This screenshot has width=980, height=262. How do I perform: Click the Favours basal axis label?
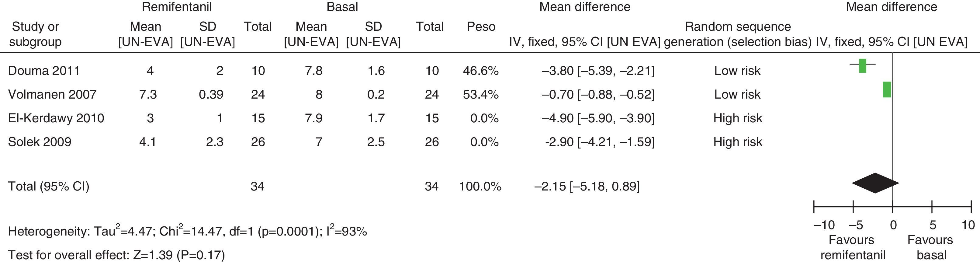pyautogui.click(x=930, y=247)
